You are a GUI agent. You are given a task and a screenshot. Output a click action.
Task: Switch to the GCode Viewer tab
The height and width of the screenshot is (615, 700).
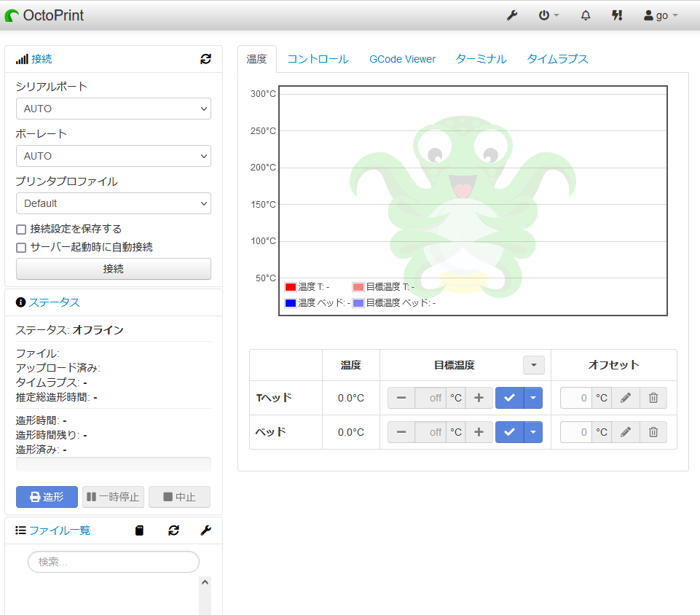[402, 59]
